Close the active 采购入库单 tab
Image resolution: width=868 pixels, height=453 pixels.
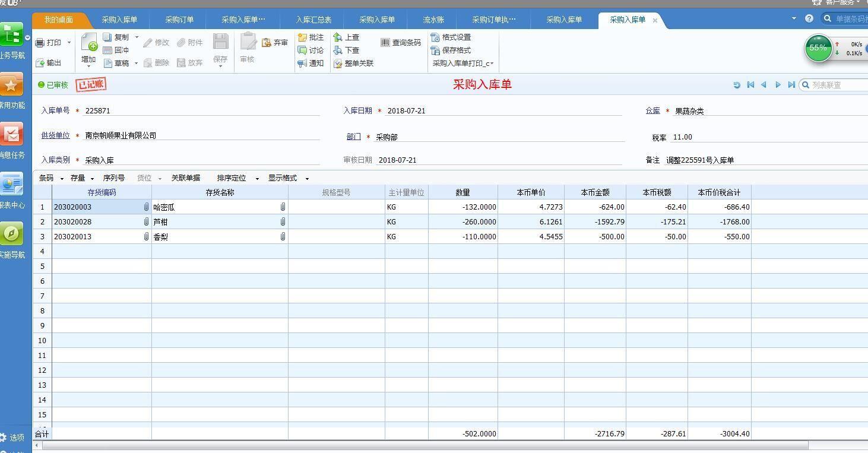pos(655,20)
